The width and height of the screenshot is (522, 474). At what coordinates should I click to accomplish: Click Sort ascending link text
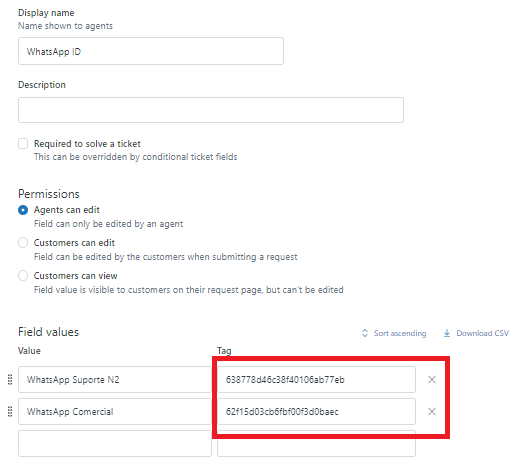coord(400,333)
